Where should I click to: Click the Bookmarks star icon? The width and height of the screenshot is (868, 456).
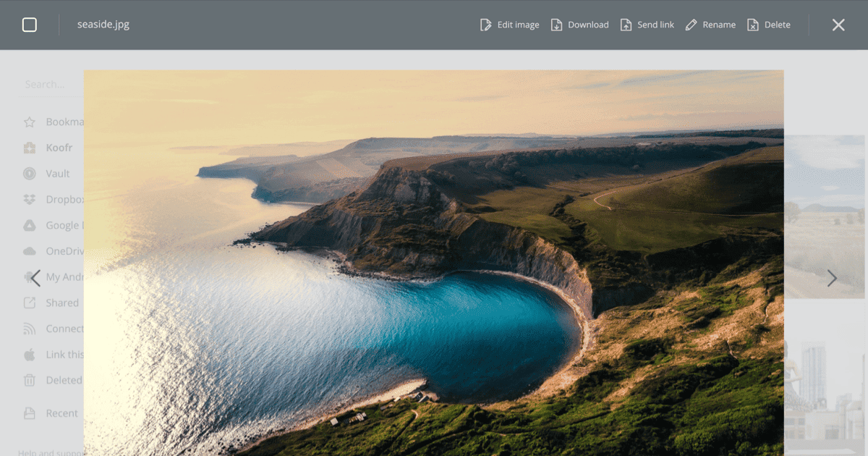click(x=30, y=122)
